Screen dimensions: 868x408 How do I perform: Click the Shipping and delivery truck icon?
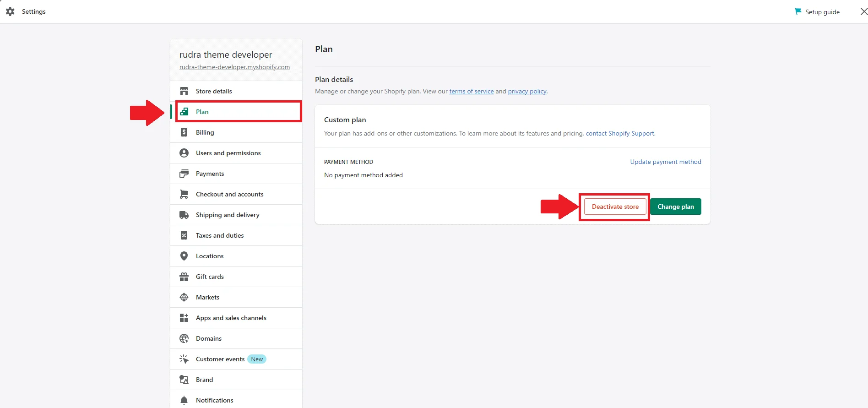(184, 215)
